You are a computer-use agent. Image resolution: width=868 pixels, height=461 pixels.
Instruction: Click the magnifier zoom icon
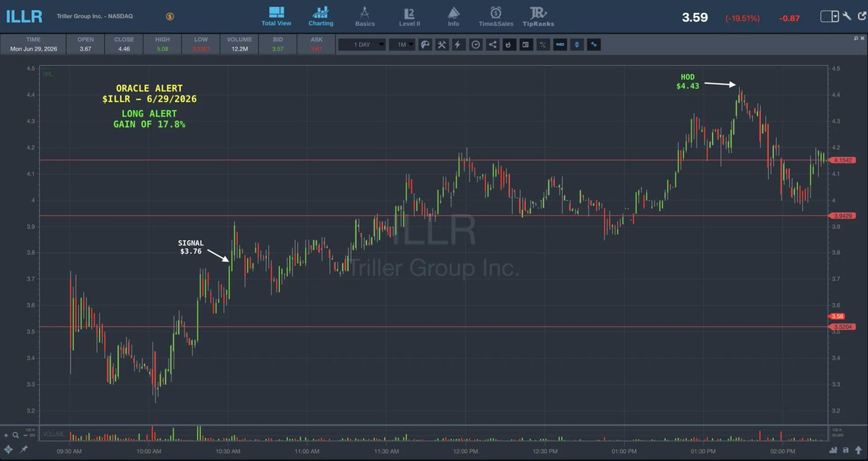15,436
